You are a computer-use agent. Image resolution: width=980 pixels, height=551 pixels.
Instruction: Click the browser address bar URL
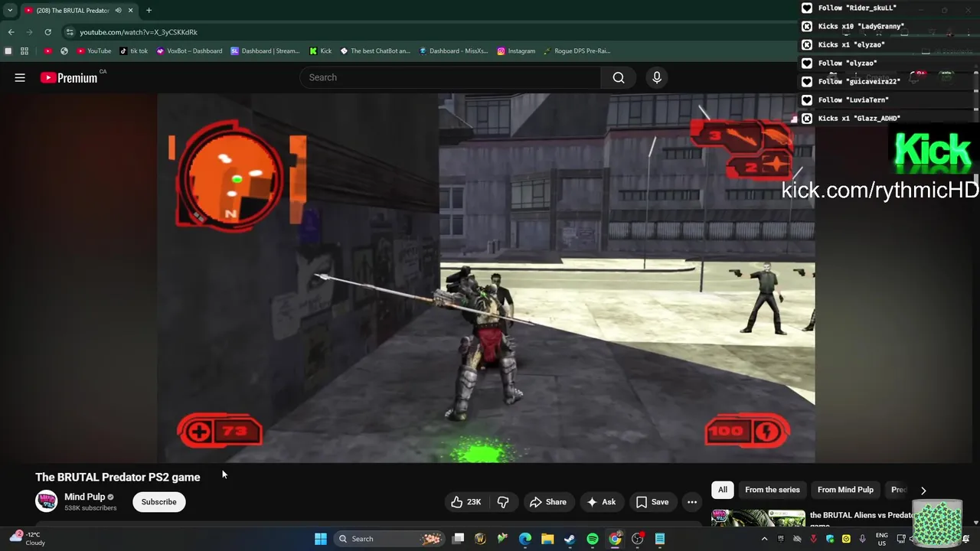[x=139, y=32]
